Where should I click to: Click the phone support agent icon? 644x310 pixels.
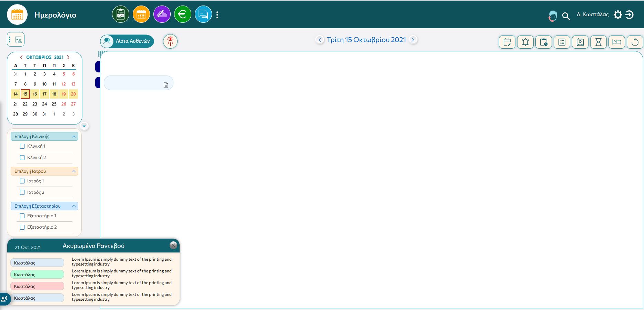[x=553, y=16]
